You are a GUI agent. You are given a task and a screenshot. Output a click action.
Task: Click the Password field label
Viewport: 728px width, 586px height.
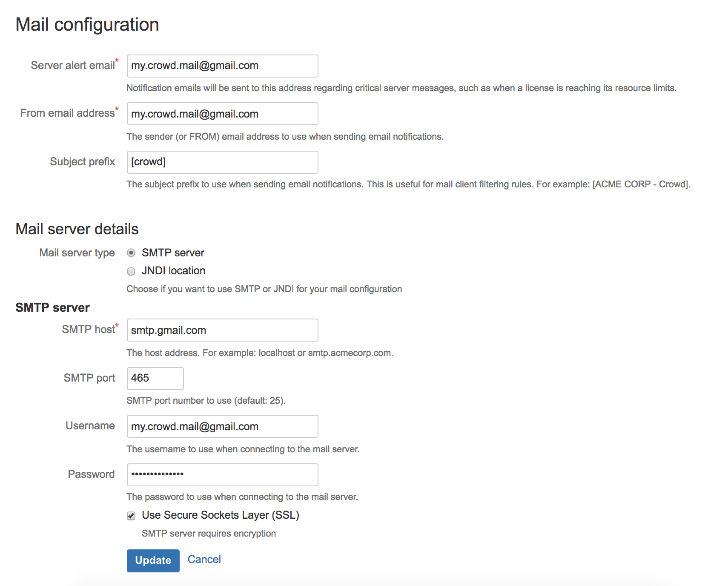[91, 474]
